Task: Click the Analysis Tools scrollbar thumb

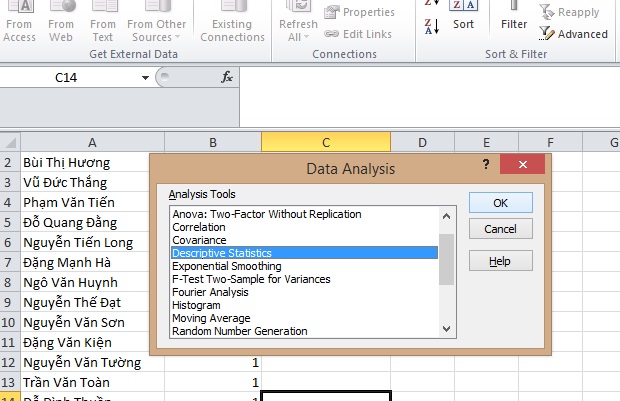Action: coord(446,259)
